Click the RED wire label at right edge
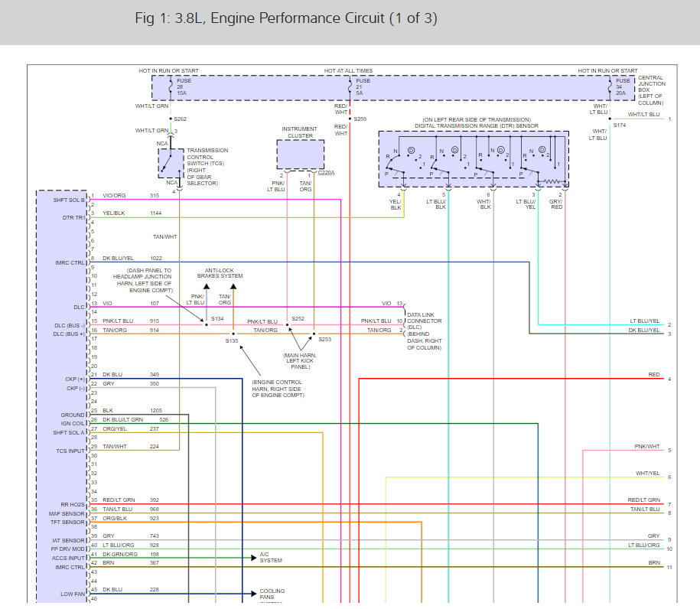Viewport: 700px width, 609px height. 653,375
